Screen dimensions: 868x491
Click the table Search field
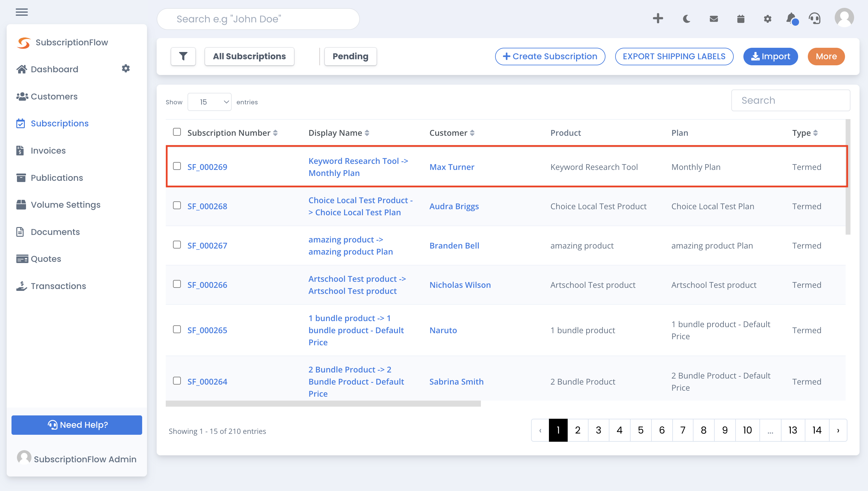point(790,100)
